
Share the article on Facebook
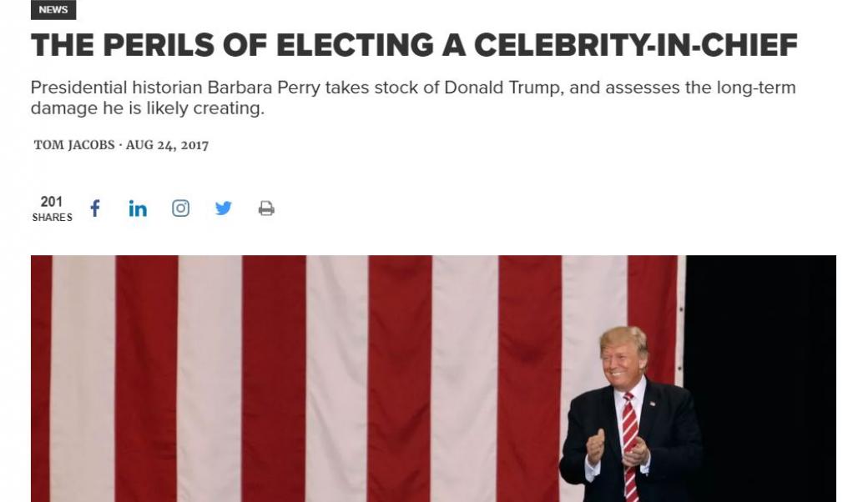click(x=95, y=208)
